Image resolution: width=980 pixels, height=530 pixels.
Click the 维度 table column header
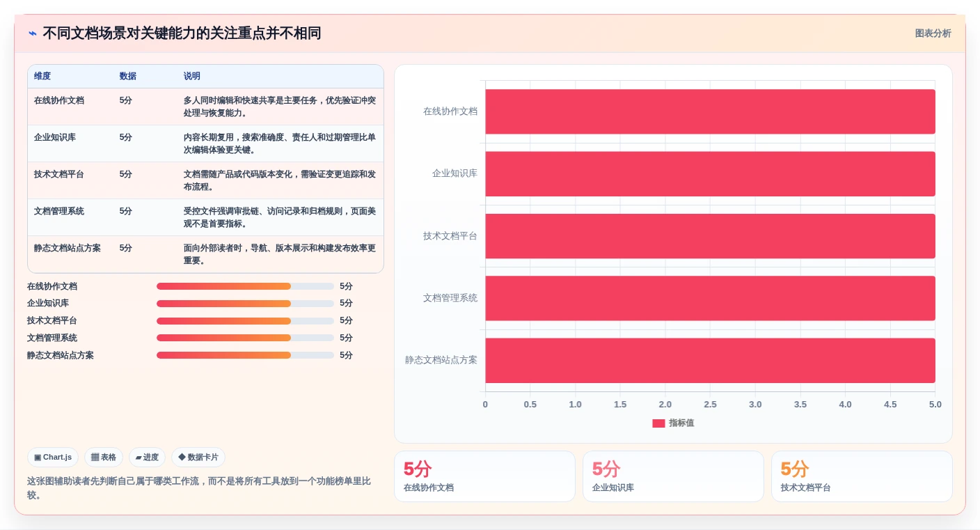click(x=42, y=77)
